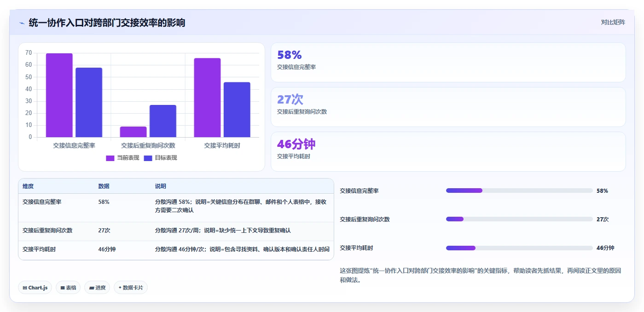Click the y-axis tick value 70
Image resolution: width=644 pixels, height=312 pixels.
(x=29, y=53)
